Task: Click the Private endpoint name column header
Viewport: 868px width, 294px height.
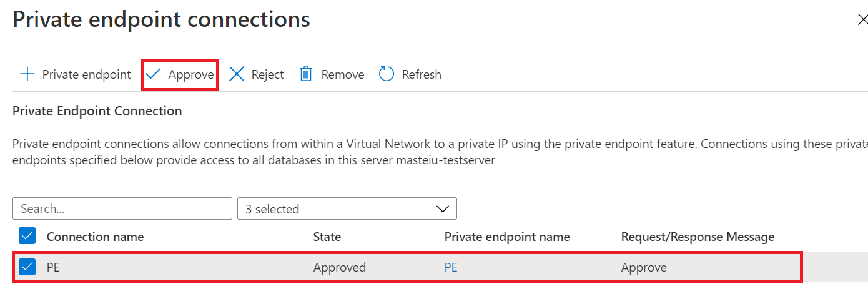Action: tap(507, 237)
